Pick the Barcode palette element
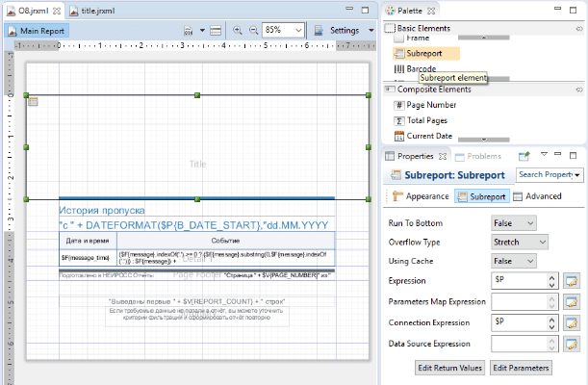 coord(415,69)
